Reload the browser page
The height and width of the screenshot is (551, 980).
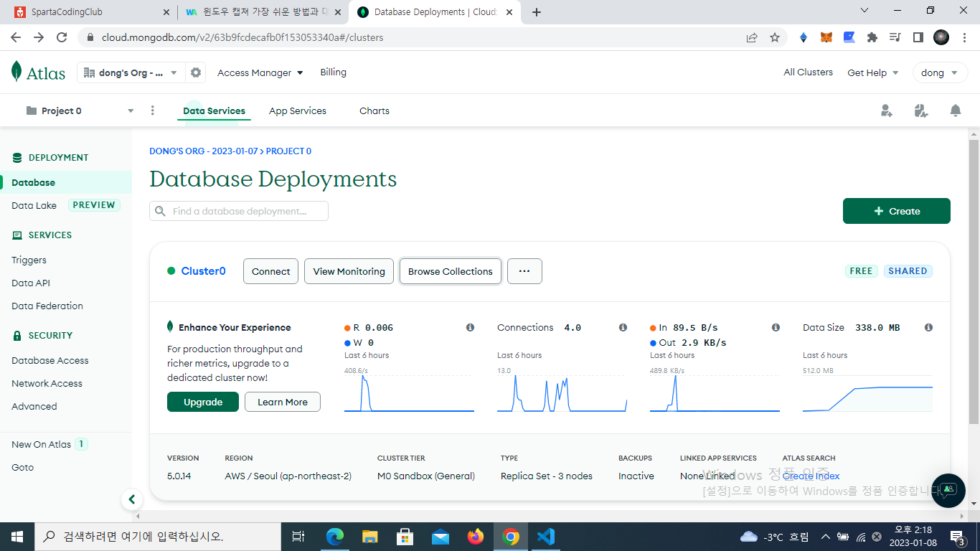point(62,37)
